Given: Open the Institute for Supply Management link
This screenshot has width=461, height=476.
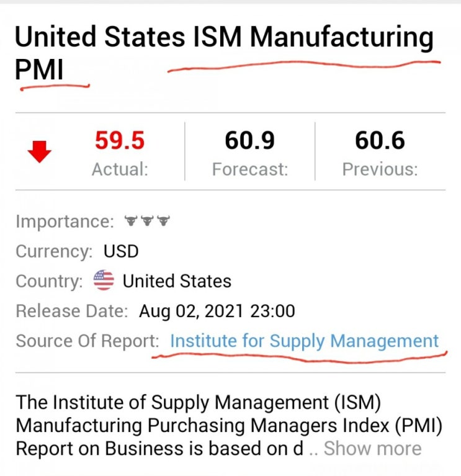Looking at the screenshot, I should (304, 341).
